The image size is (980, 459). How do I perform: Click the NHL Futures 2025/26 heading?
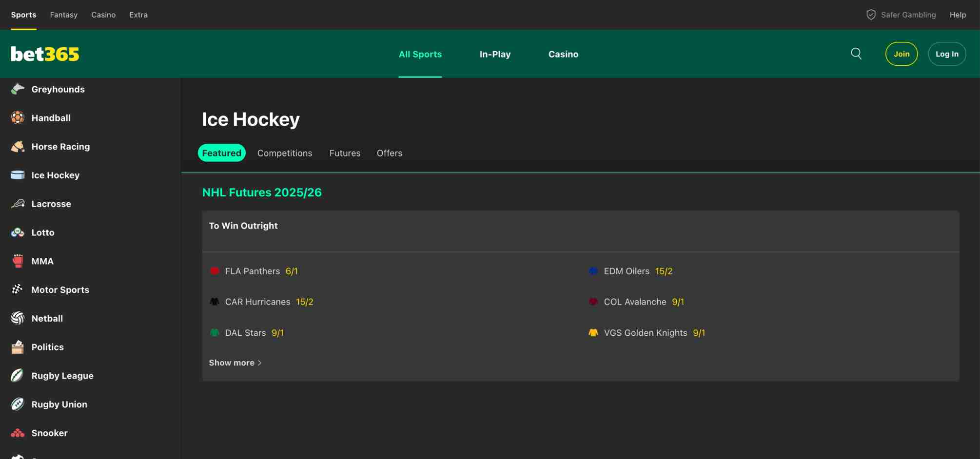coord(262,192)
